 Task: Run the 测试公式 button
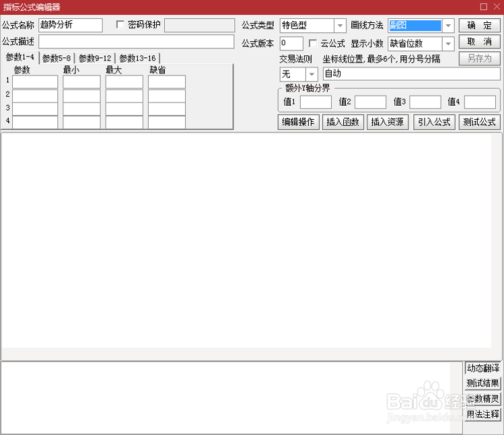point(479,122)
